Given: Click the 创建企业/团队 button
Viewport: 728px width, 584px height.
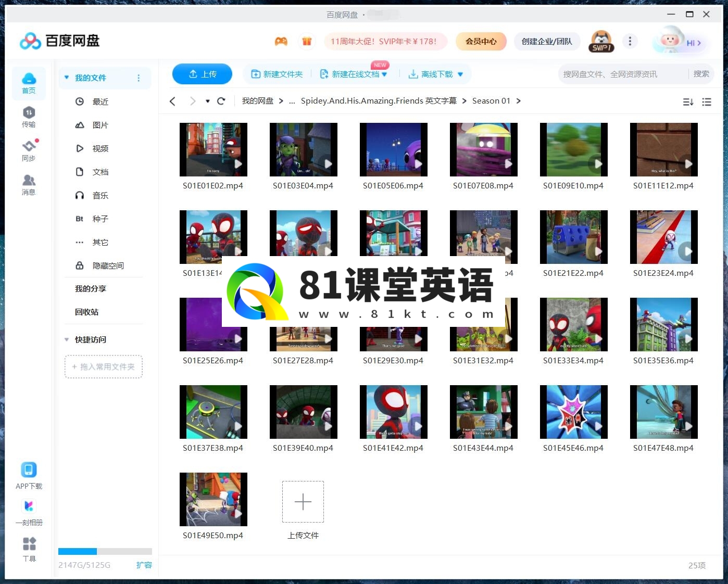Looking at the screenshot, I should [x=547, y=41].
